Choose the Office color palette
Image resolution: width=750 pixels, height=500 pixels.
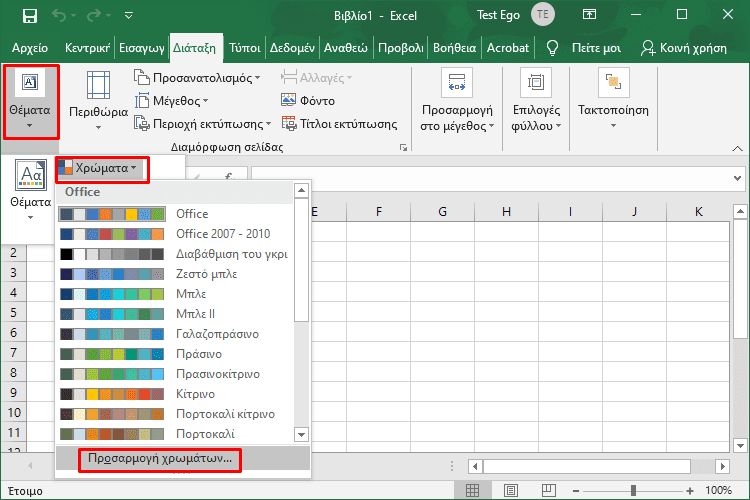click(x=177, y=213)
